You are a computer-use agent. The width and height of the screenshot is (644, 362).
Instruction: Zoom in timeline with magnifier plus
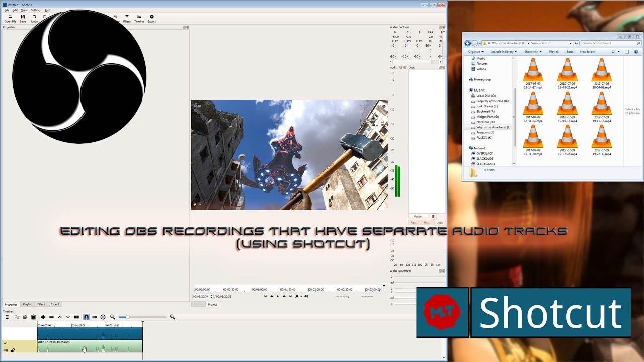172,317
